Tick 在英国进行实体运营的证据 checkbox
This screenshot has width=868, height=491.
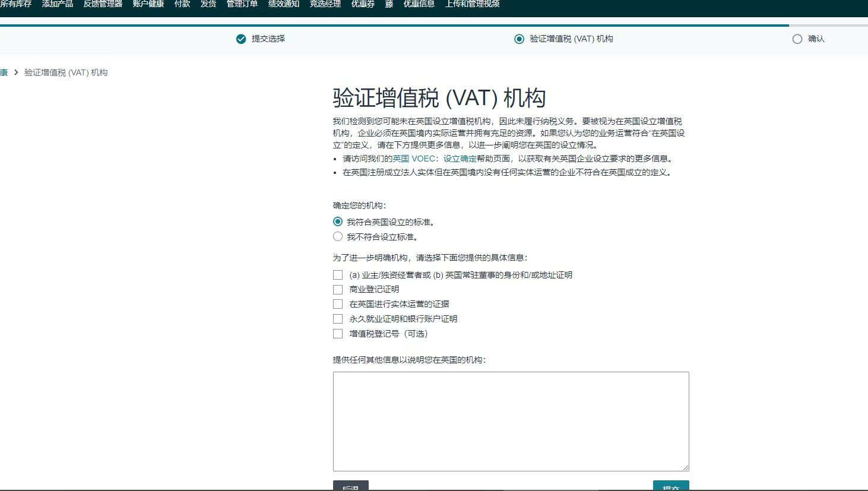click(x=338, y=304)
